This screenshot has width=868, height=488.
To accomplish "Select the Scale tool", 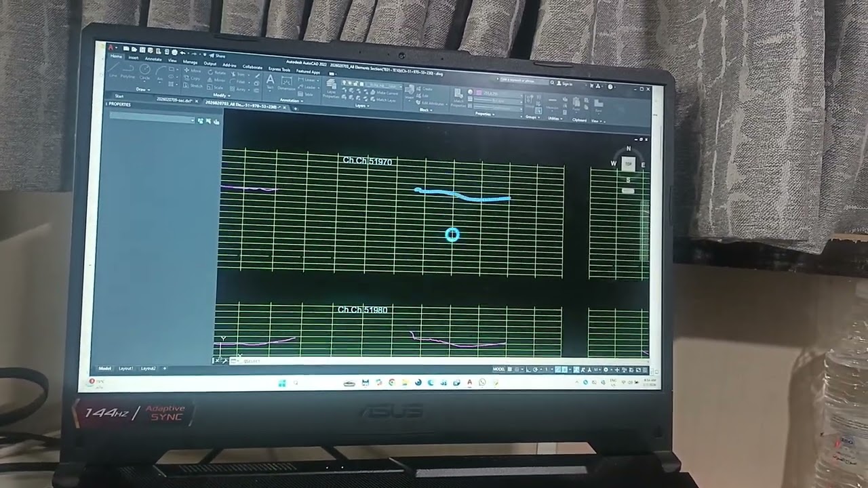I will (216, 87).
